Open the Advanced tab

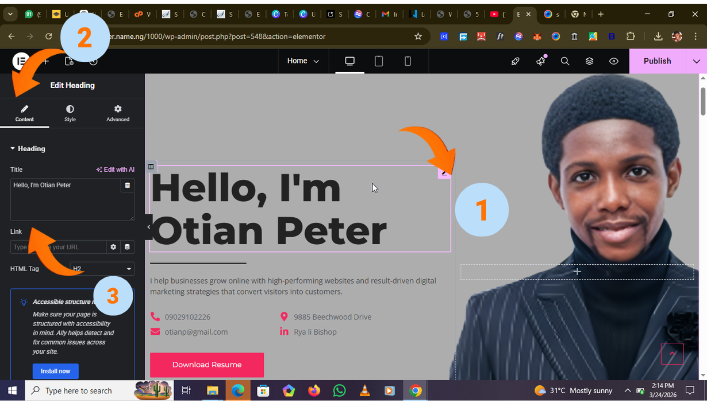pyautogui.click(x=118, y=113)
